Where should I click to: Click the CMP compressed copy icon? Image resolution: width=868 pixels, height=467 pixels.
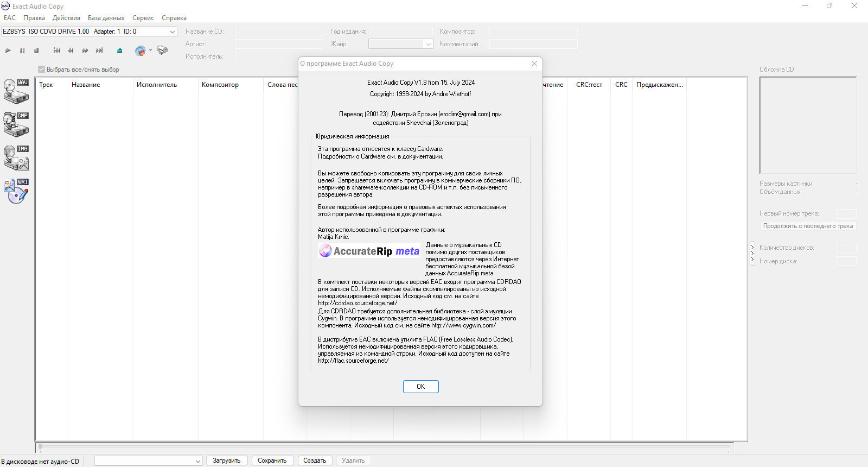pyautogui.click(x=16, y=124)
